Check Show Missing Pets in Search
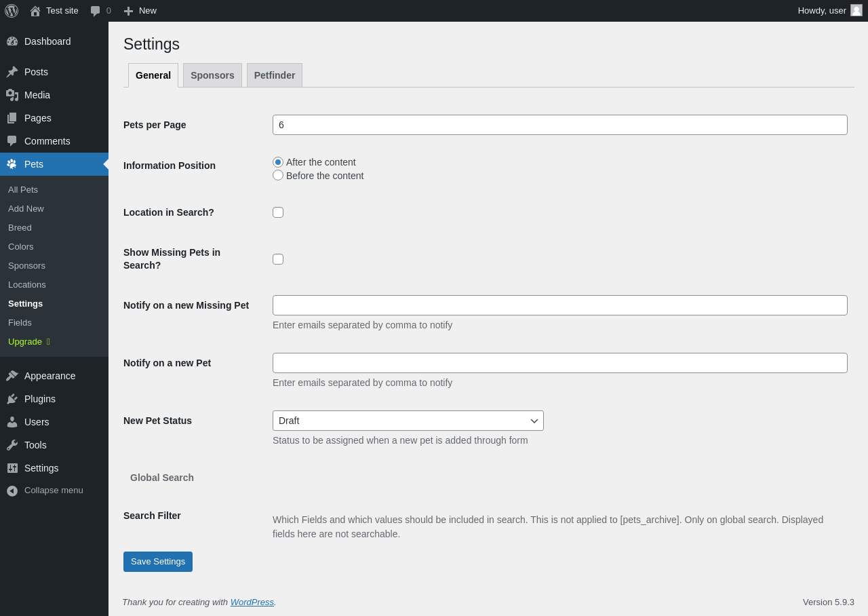The image size is (868, 616). (278, 259)
